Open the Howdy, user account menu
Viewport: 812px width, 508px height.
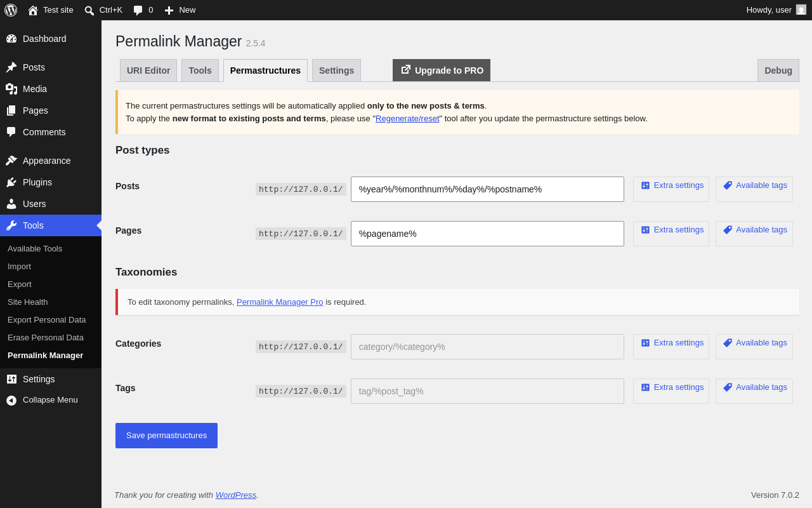(x=776, y=10)
